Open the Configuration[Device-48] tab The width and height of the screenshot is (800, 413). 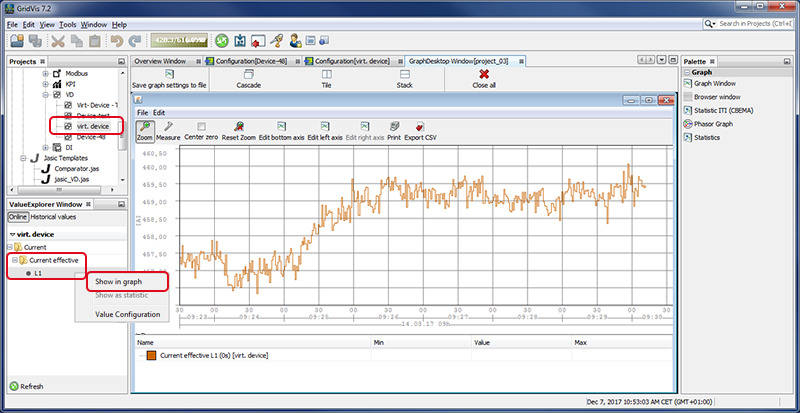pyautogui.click(x=249, y=61)
